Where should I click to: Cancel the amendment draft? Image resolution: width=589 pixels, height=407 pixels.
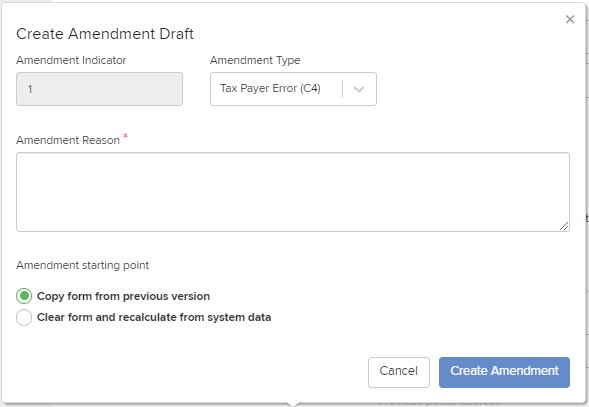pos(399,372)
